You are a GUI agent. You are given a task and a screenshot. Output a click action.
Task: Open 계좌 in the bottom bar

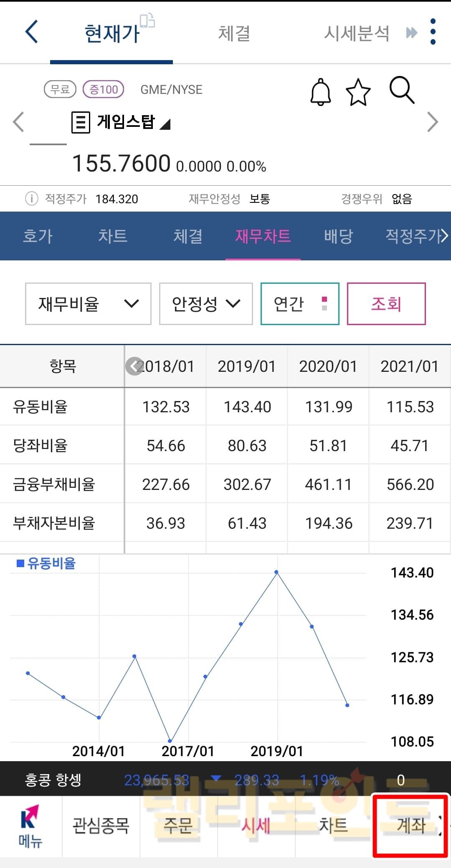(x=410, y=825)
